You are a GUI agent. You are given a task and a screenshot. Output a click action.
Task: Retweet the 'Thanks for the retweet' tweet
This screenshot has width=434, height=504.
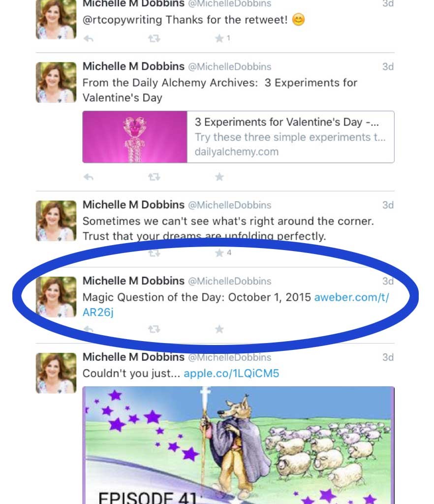tap(154, 39)
